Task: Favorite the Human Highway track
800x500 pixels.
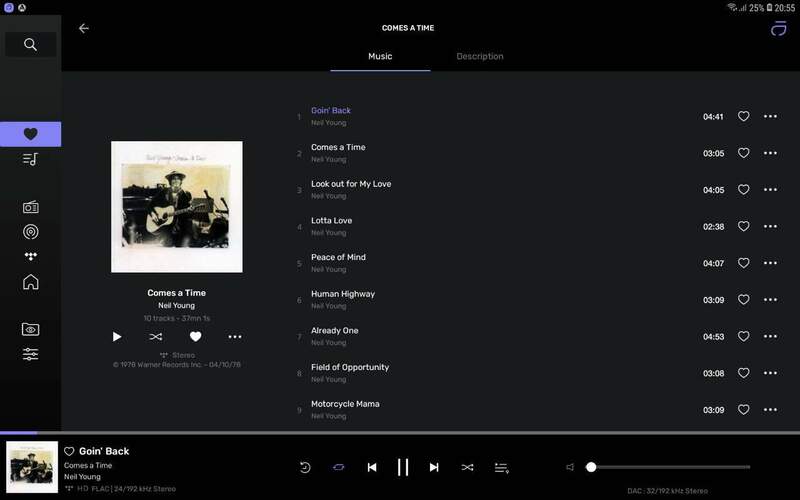Action: coord(743,300)
